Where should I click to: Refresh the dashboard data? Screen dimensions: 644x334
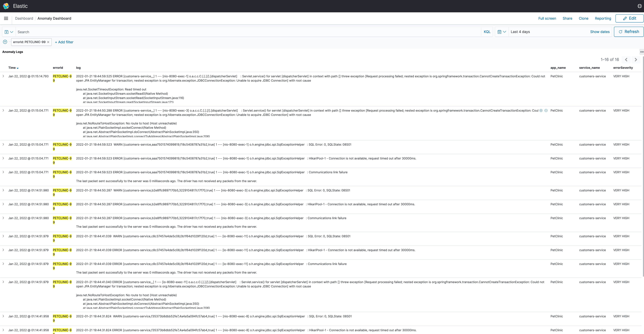coord(628,32)
